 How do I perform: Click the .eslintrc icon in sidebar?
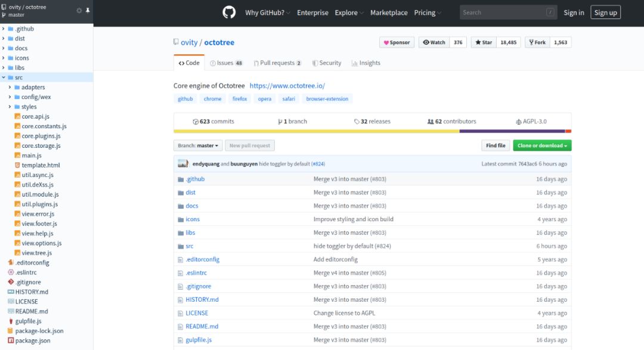(x=11, y=272)
